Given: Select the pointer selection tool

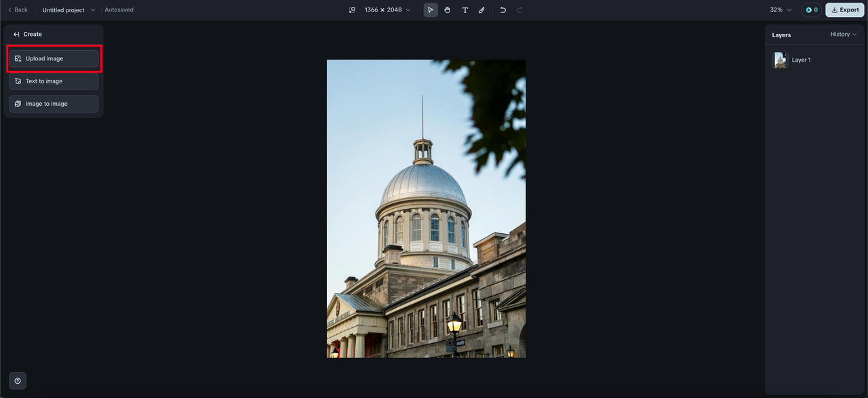Looking at the screenshot, I should [431, 10].
